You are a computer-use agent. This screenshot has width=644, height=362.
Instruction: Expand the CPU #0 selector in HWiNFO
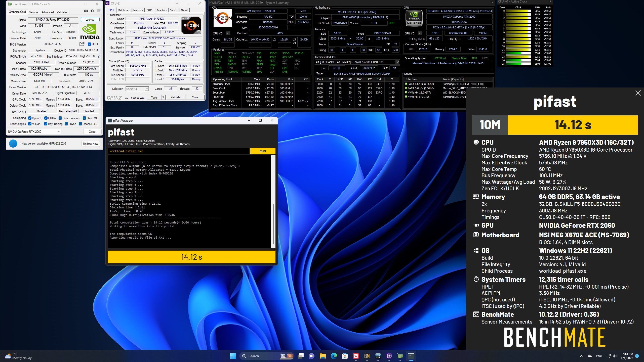228,33
